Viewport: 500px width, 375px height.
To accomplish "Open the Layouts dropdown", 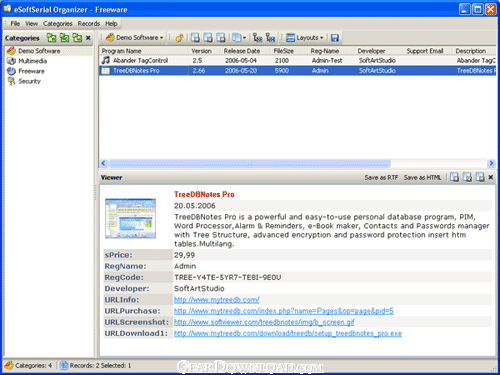I will (x=305, y=38).
